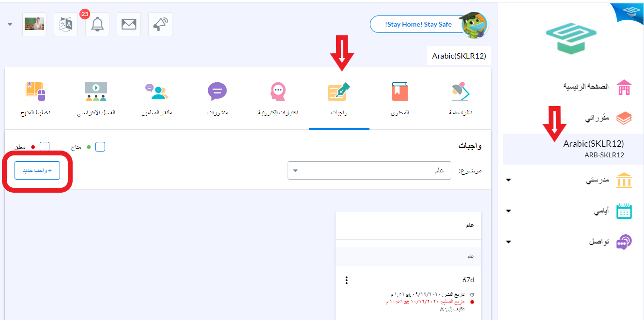Open the language translation icon

coord(65,24)
